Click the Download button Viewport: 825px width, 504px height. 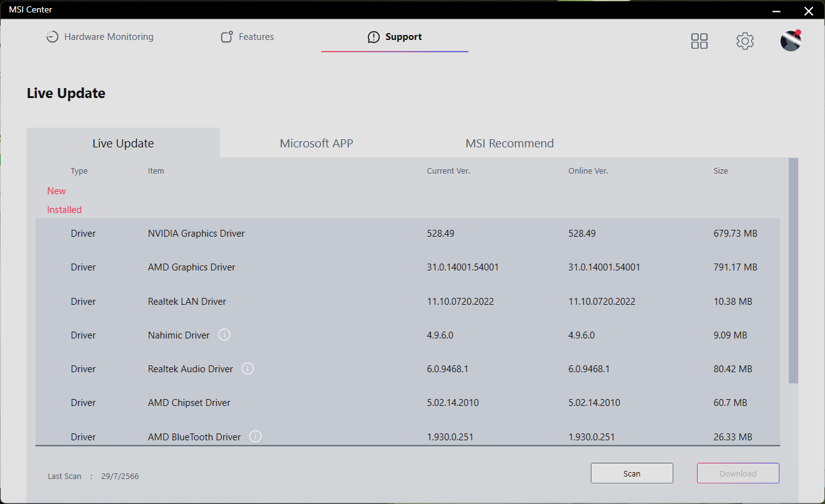738,473
